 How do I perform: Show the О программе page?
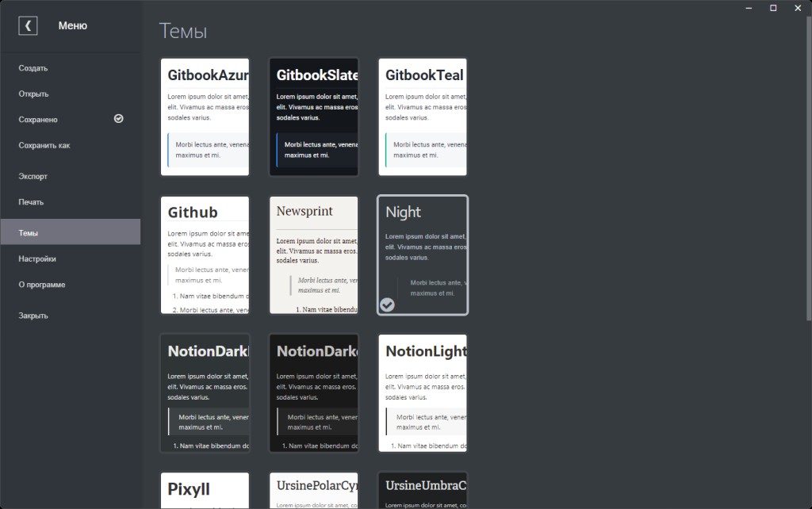[71, 285]
